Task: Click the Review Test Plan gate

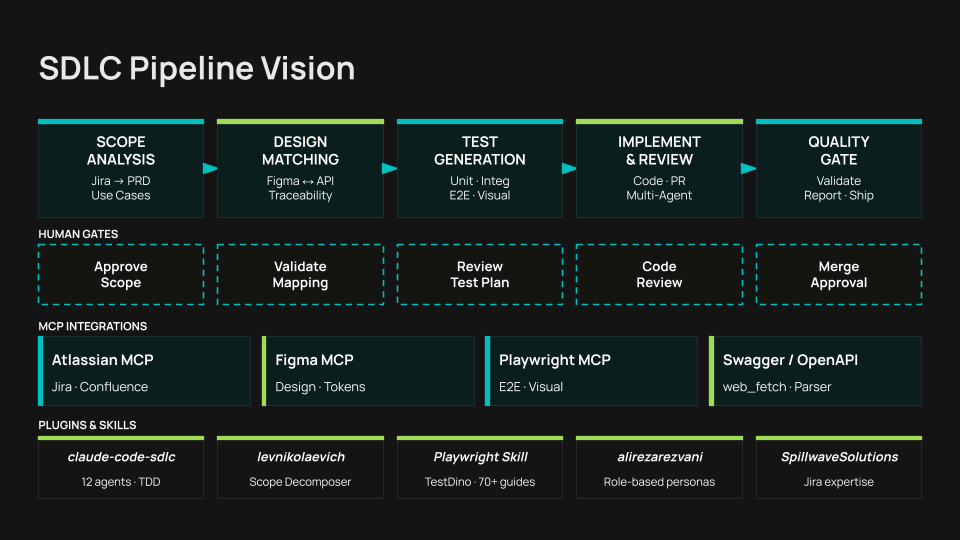Action: pyautogui.click(x=480, y=275)
